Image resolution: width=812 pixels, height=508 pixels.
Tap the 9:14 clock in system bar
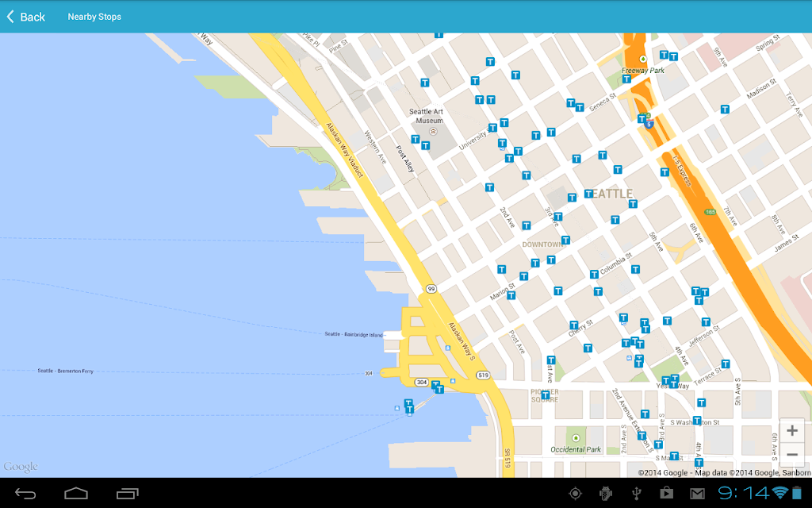tap(743, 493)
